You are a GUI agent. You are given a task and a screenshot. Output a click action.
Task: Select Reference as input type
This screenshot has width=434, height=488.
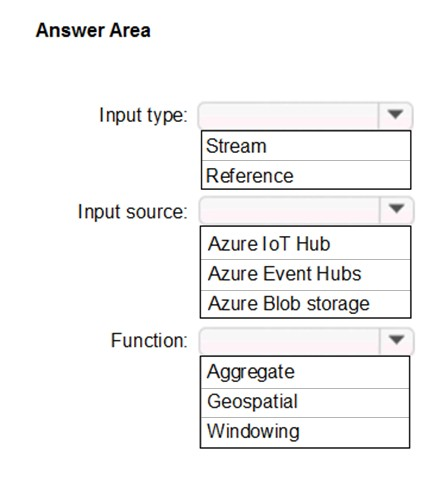tap(306, 175)
